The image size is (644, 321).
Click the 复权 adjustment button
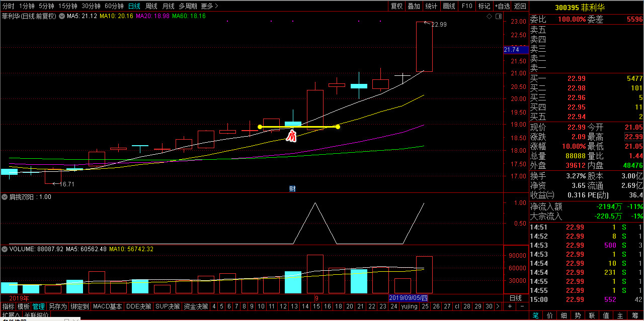click(x=397, y=6)
